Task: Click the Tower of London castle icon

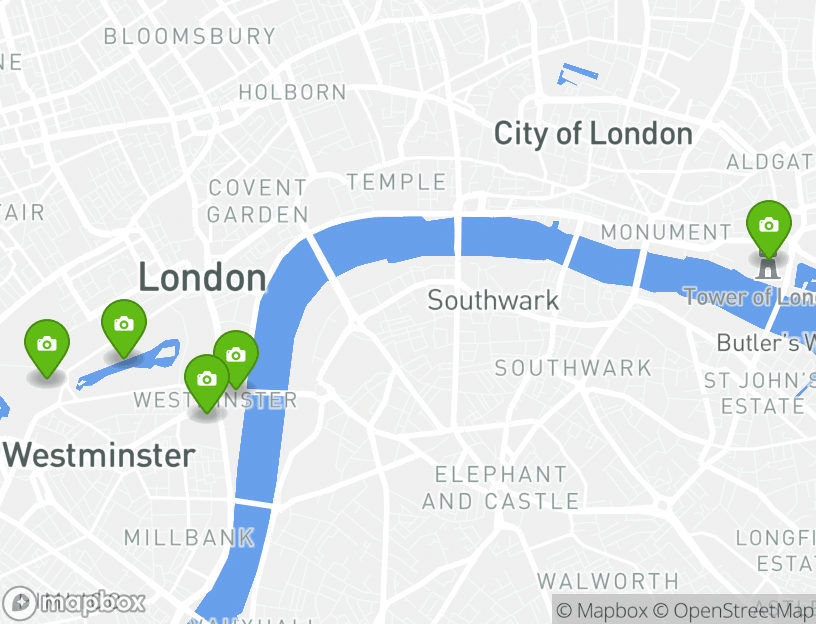Action: tap(768, 268)
